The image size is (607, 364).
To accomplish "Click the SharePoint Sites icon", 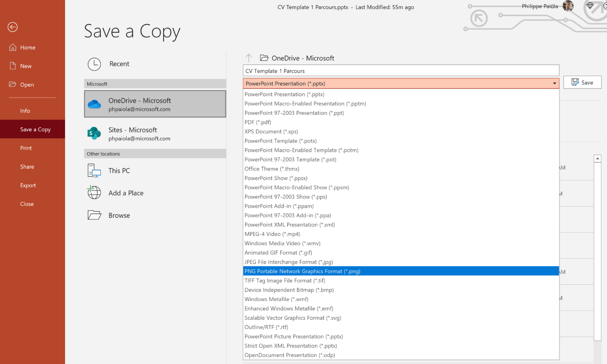I will (x=94, y=134).
